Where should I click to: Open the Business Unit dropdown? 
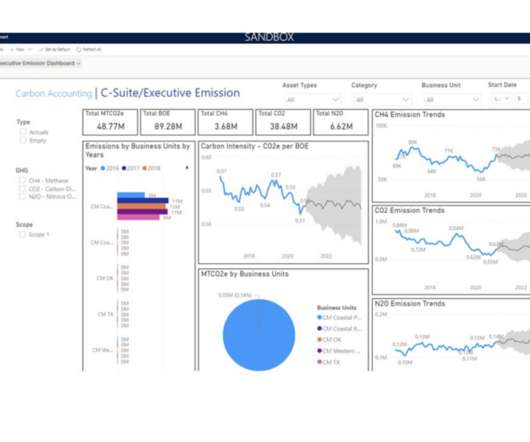click(452, 100)
